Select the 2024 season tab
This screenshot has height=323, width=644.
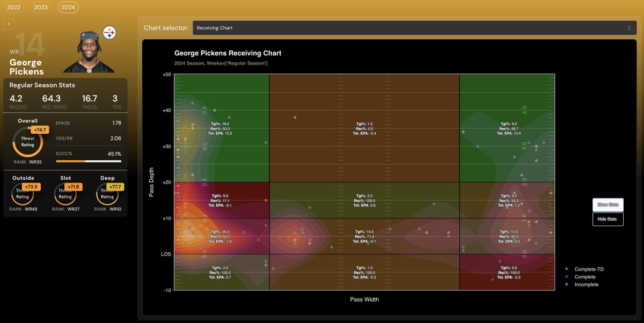tap(68, 7)
